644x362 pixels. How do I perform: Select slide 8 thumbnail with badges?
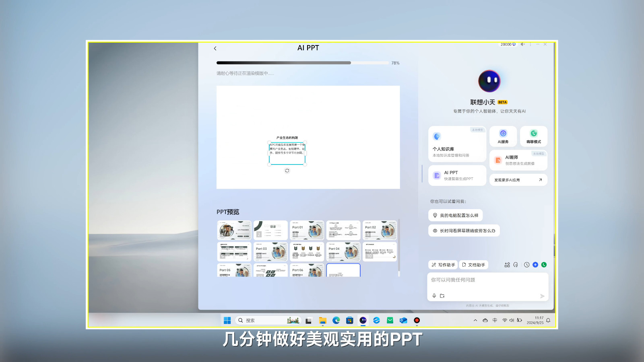(307, 251)
